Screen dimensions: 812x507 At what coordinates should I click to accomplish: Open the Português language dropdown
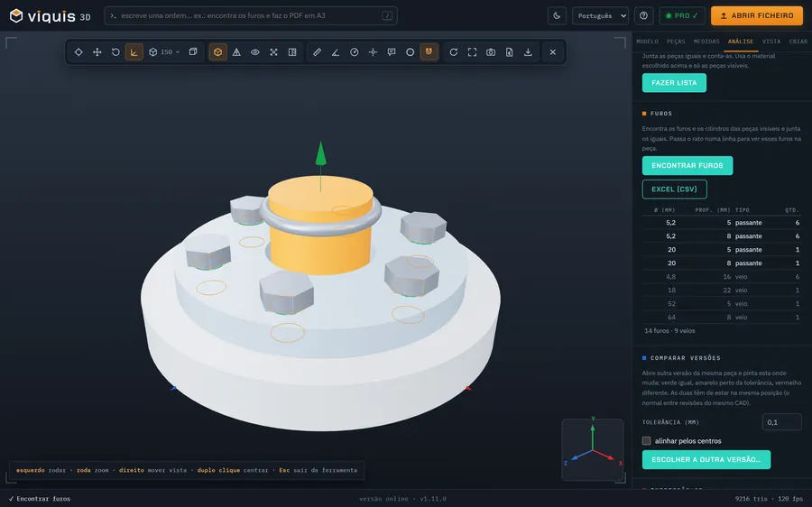600,15
